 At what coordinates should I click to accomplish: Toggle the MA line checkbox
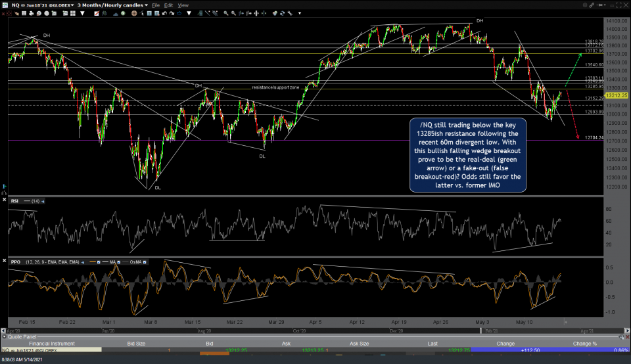tap(119, 262)
